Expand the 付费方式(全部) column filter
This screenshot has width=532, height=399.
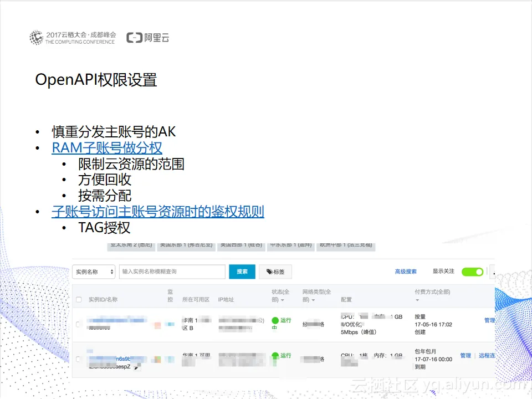[x=417, y=300]
